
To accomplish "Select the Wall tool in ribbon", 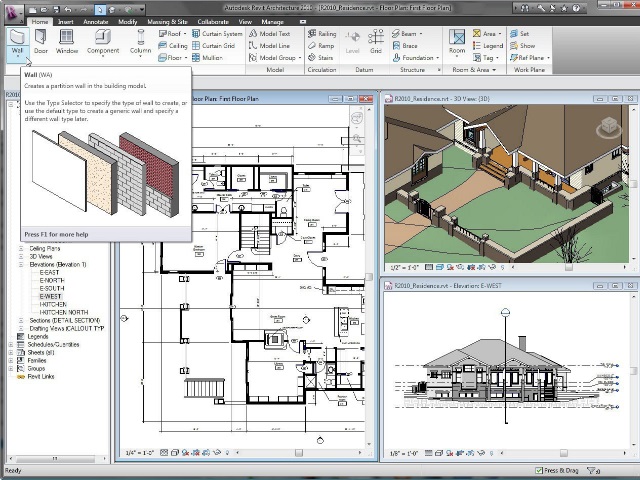I will click(17, 39).
